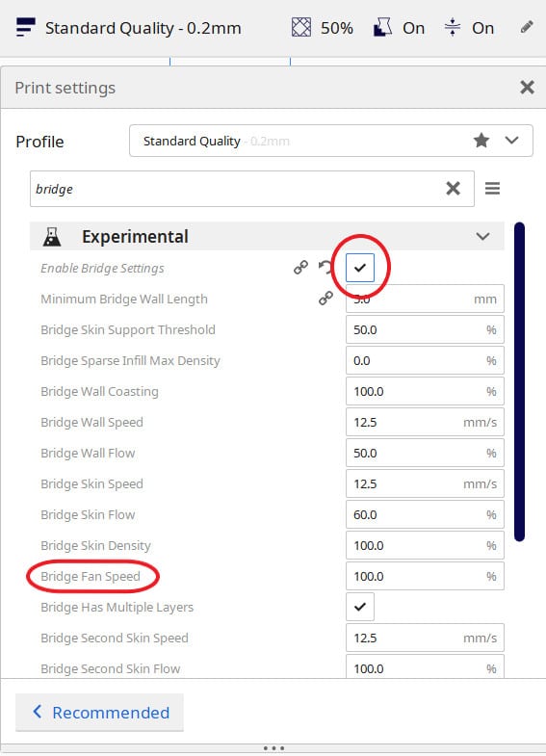This screenshot has height=756, width=546.
Task: Click the infill density icon showing 50%
Action: 300,28
